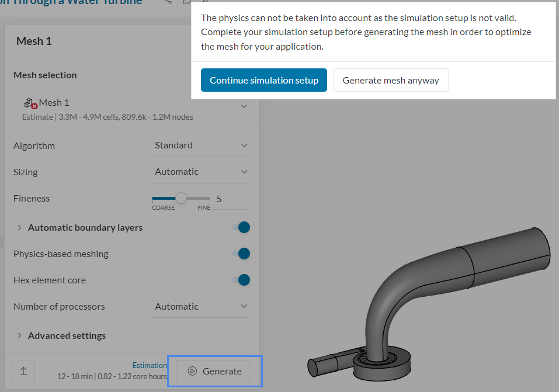Disable Physics-based meshing

point(241,254)
